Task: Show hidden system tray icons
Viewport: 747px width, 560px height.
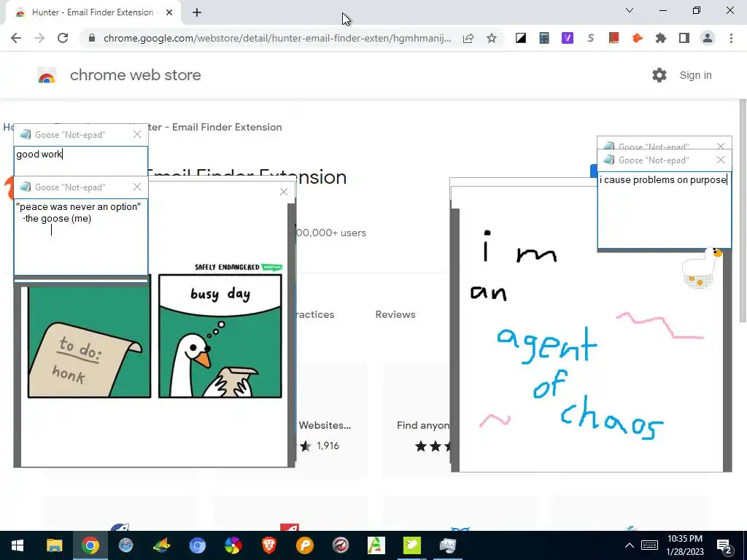Action: tap(630, 545)
